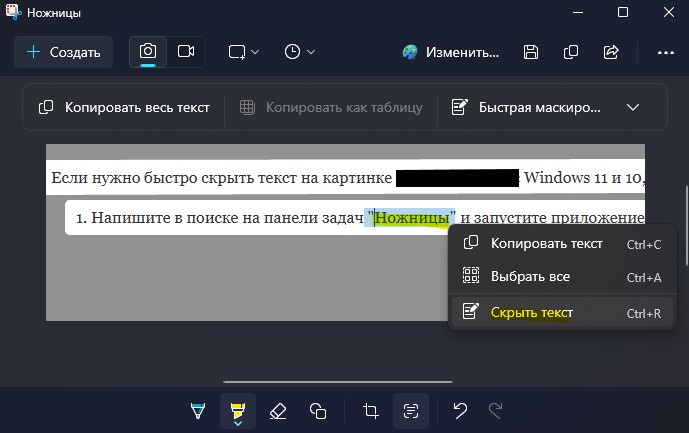The image size is (689, 433).
Task: Select the yellow highlighter tool
Action: point(238,411)
